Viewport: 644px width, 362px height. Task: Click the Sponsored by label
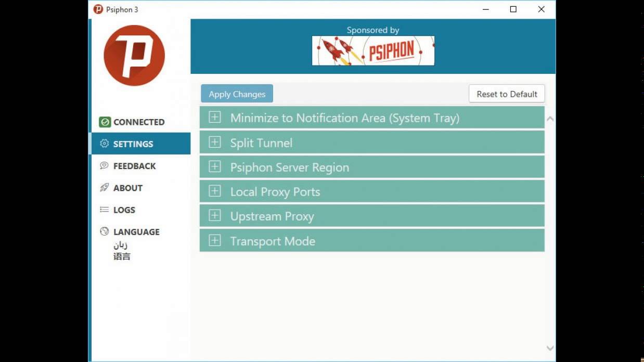(x=373, y=30)
